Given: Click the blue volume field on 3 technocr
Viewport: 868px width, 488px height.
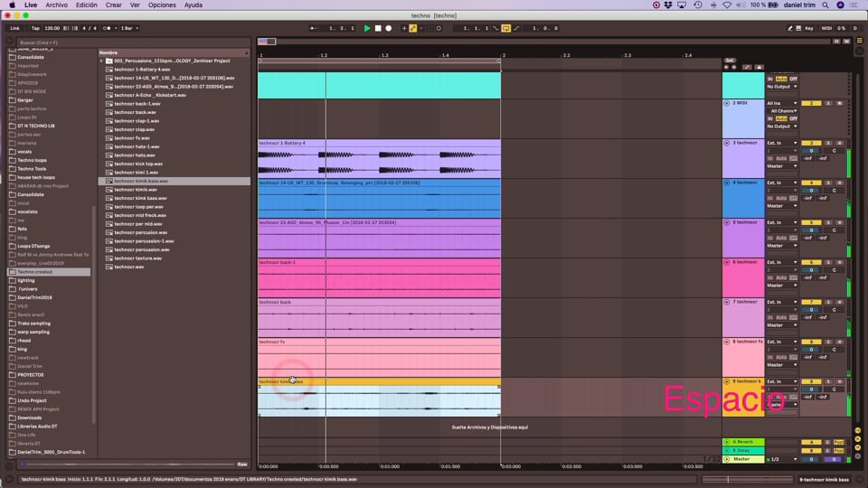Looking at the screenshot, I should (x=811, y=151).
